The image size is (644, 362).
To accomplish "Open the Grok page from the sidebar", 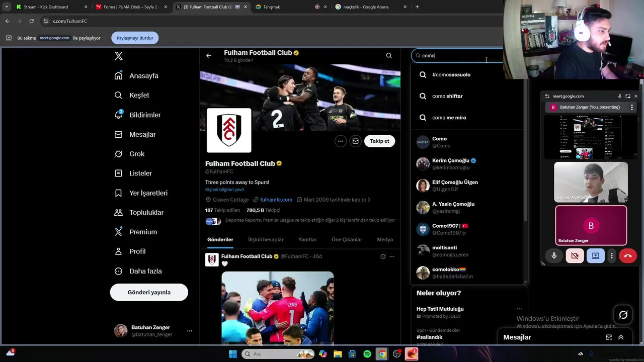I will [129, 154].
